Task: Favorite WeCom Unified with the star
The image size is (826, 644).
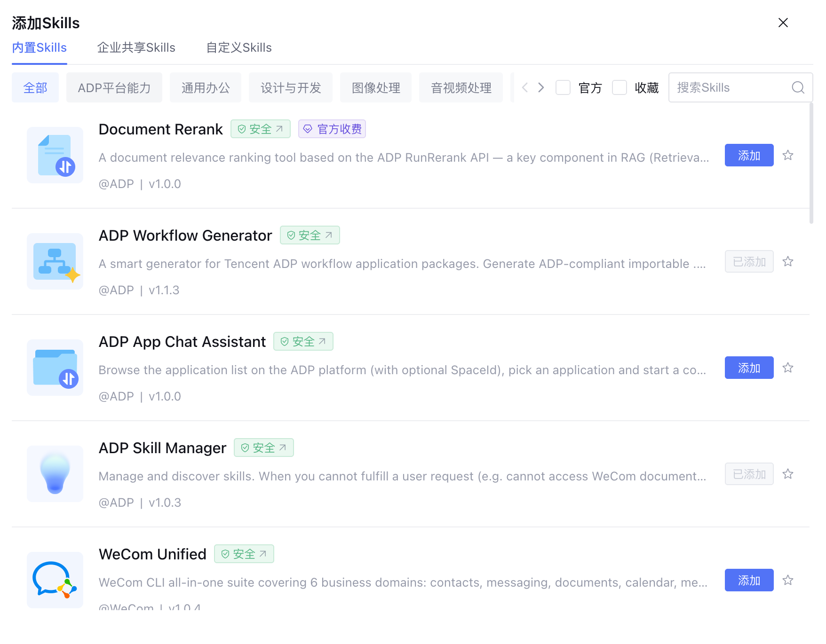Action: [788, 580]
